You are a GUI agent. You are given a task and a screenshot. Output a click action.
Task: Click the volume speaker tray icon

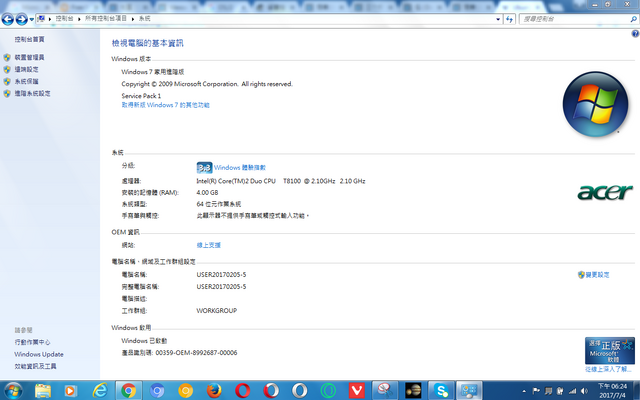[584, 391]
